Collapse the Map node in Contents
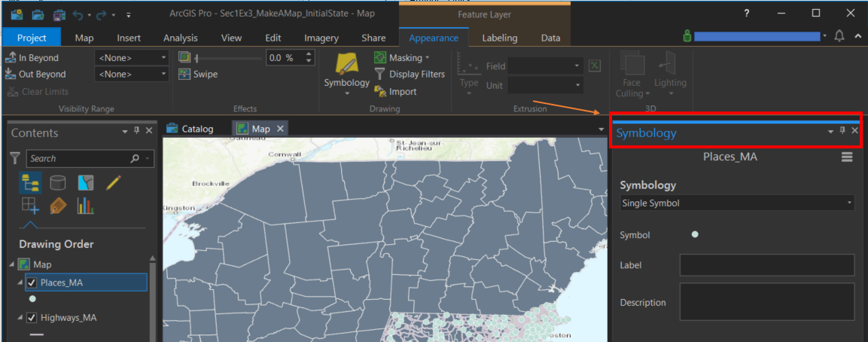The height and width of the screenshot is (342, 868). pyautogui.click(x=13, y=264)
